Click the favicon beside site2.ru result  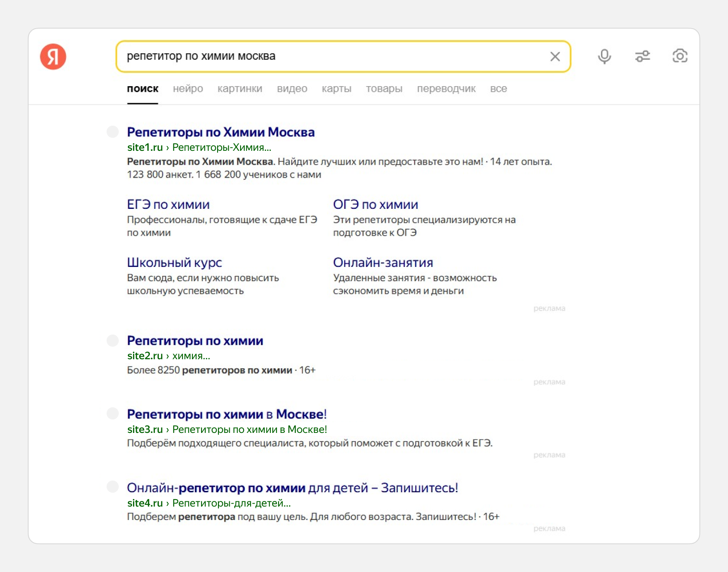(113, 340)
